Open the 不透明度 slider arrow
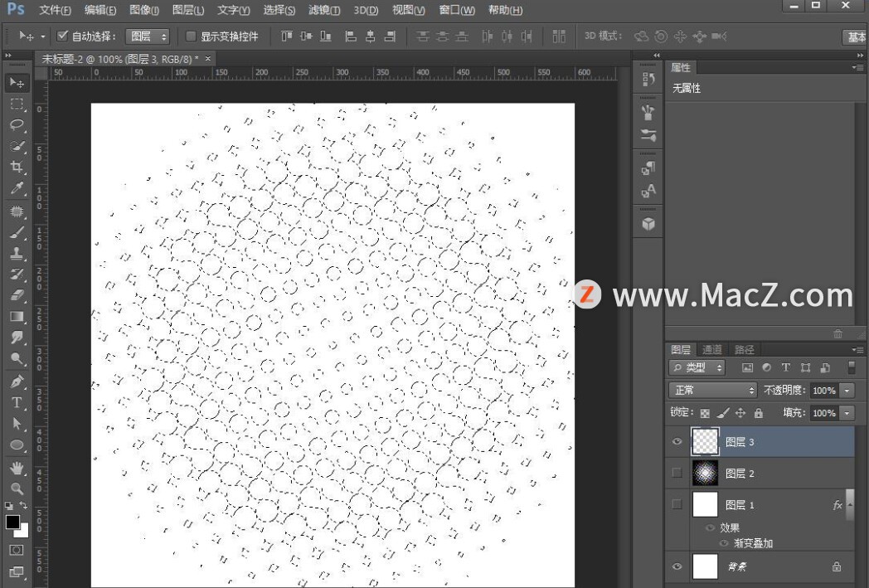869x588 pixels. tap(847, 390)
